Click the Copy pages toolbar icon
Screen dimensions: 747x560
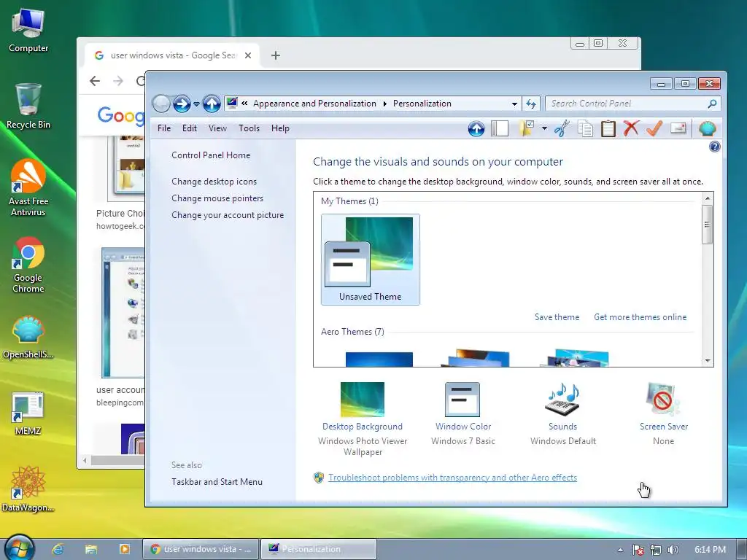[x=585, y=128]
